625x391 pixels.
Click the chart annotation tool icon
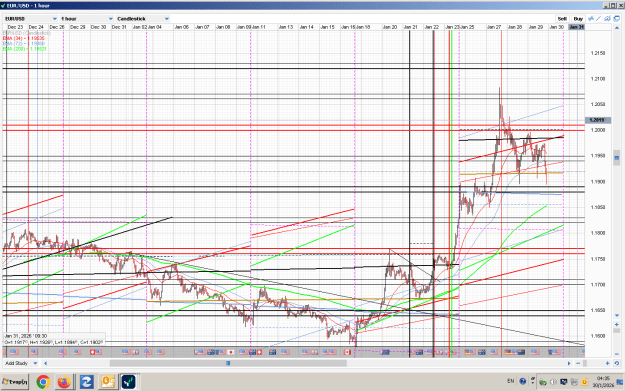tap(607, 19)
